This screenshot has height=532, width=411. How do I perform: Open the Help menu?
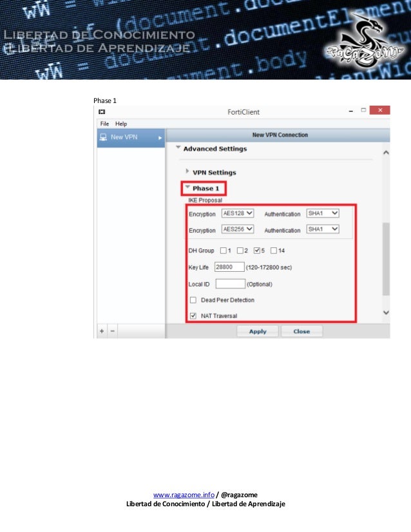click(x=121, y=124)
